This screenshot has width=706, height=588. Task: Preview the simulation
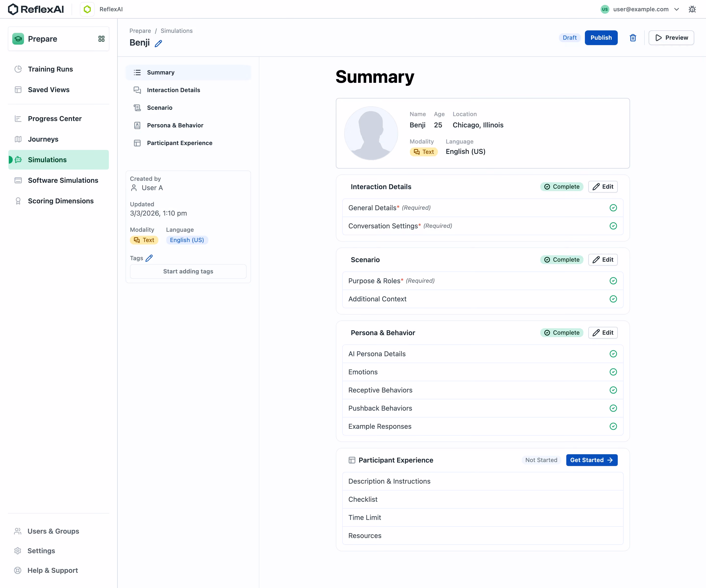(x=671, y=38)
